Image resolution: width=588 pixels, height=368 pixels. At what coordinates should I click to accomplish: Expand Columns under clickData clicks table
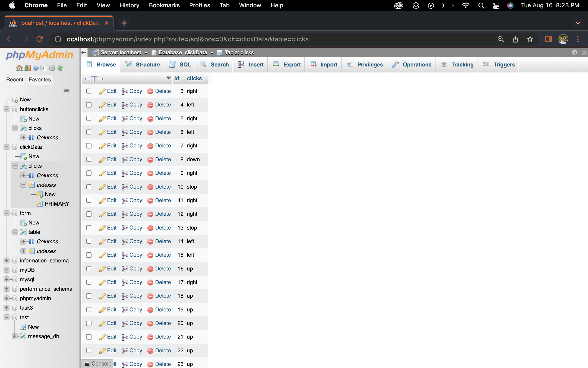coord(23,175)
